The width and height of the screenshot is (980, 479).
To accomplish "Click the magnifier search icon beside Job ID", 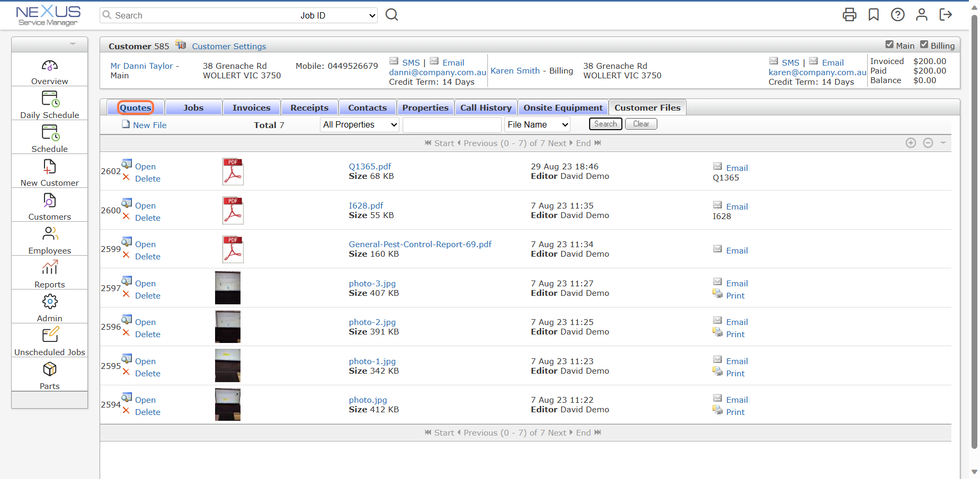I will click(x=392, y=15).
